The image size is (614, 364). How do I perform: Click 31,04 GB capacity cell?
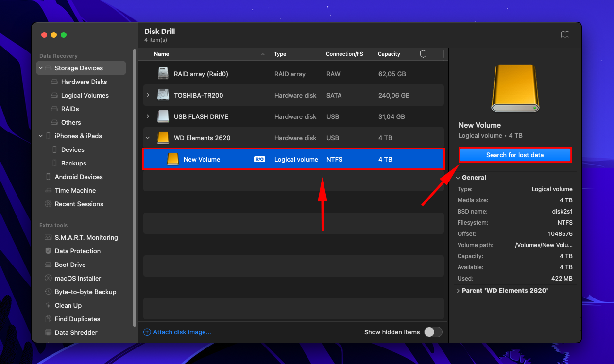(392, 116)
